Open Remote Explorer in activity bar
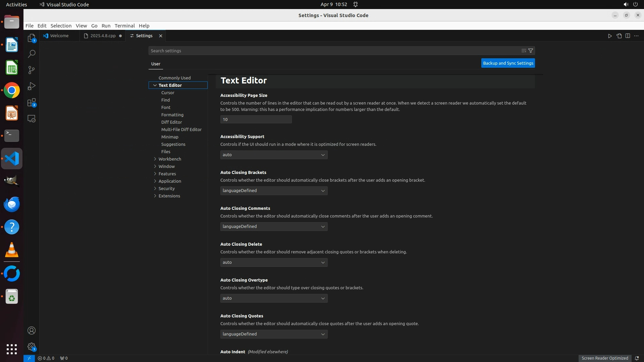Screen dimensions: 644x362 (x=31, y=119)
